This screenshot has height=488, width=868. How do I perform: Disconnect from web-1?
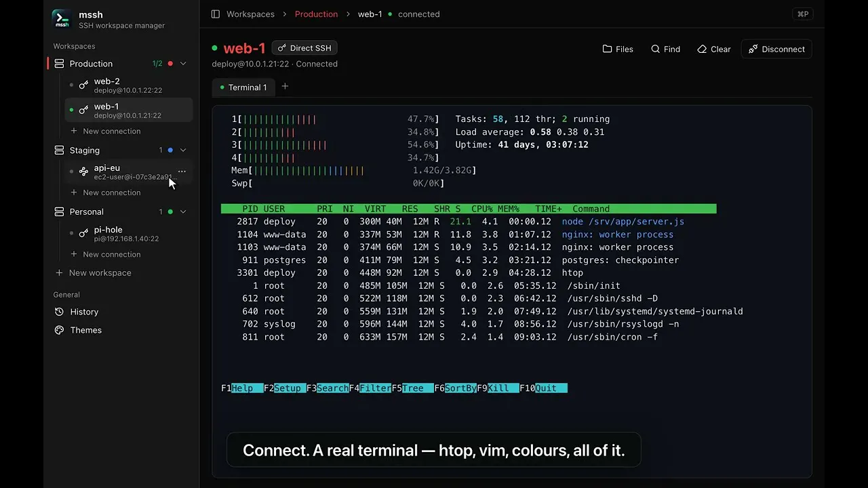point(776,49)
